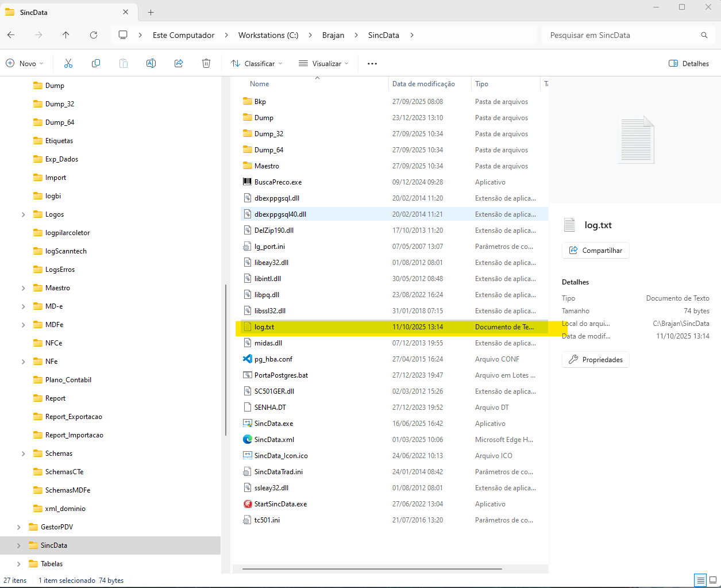Expand the GestorPDV folder tree node
The image size is (721, 588).
click(x=18, y=527)
